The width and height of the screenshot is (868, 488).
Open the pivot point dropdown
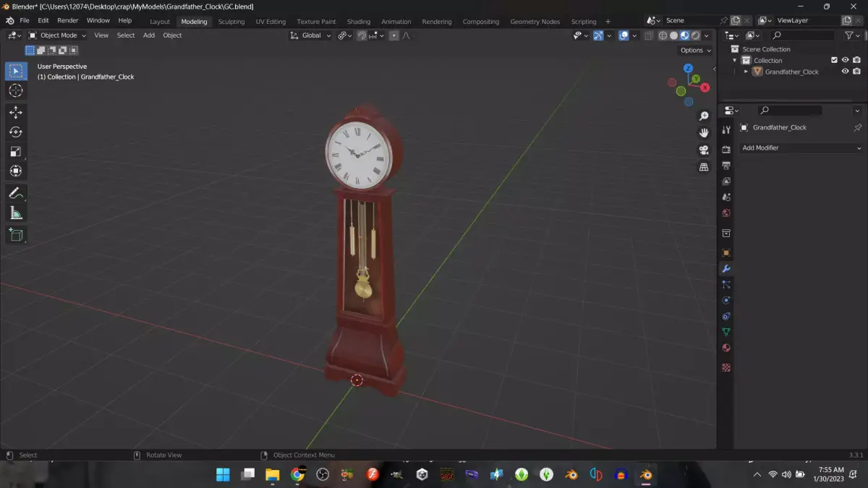coord(344,35)
